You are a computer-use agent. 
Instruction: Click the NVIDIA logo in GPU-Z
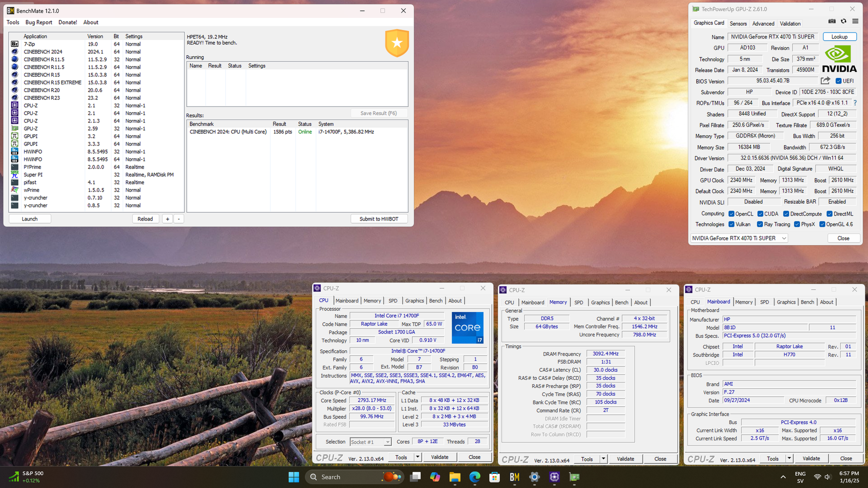tap(840, 59)
